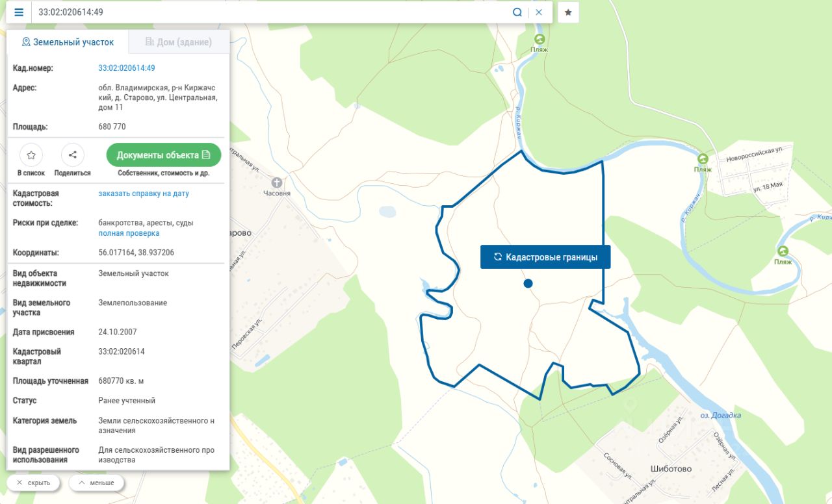Click the search magnifier icon

click(517, 12)
